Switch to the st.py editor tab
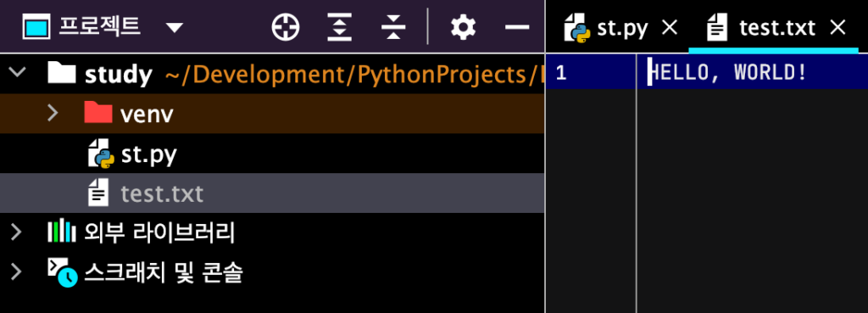The height and width of the screenshot is (313, 868). point(606,28)
